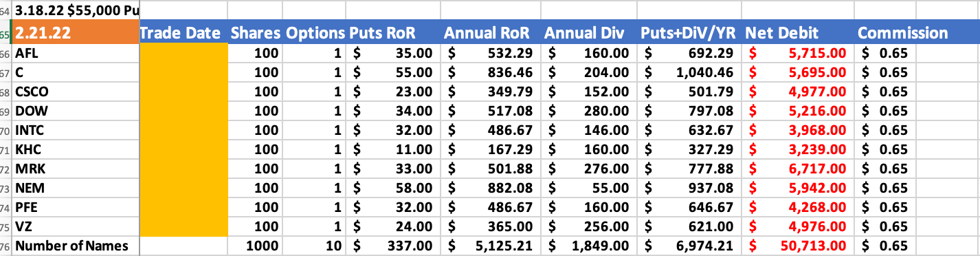Click Net Debit value 4,976.00
Screen dimensions: 980x256
tap(799, 226)
